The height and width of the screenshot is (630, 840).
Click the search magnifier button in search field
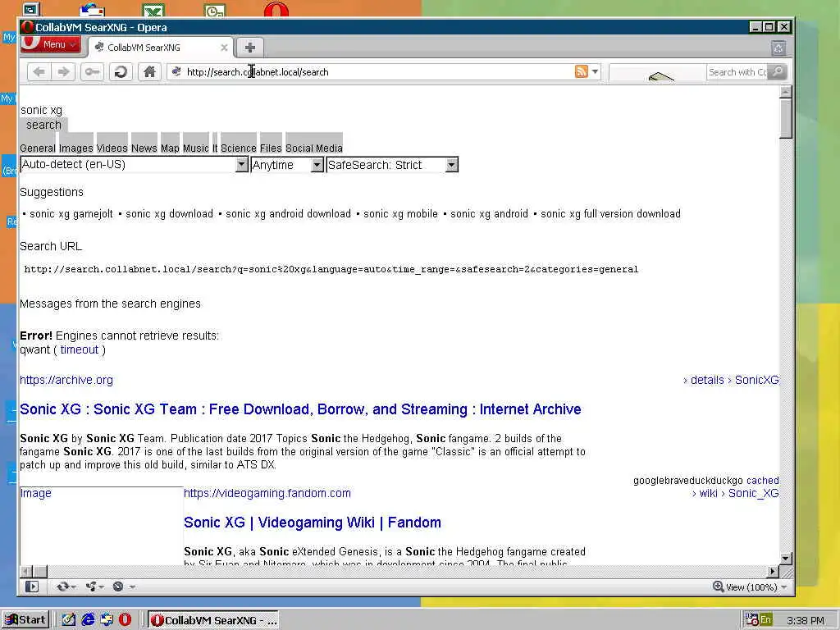pyautogui.click(x=778, y=71)
